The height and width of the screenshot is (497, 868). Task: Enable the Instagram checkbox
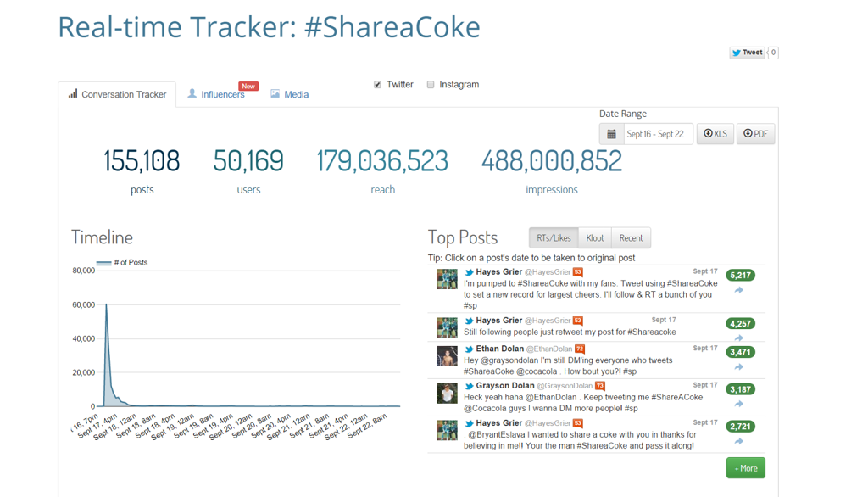[431, 85]
